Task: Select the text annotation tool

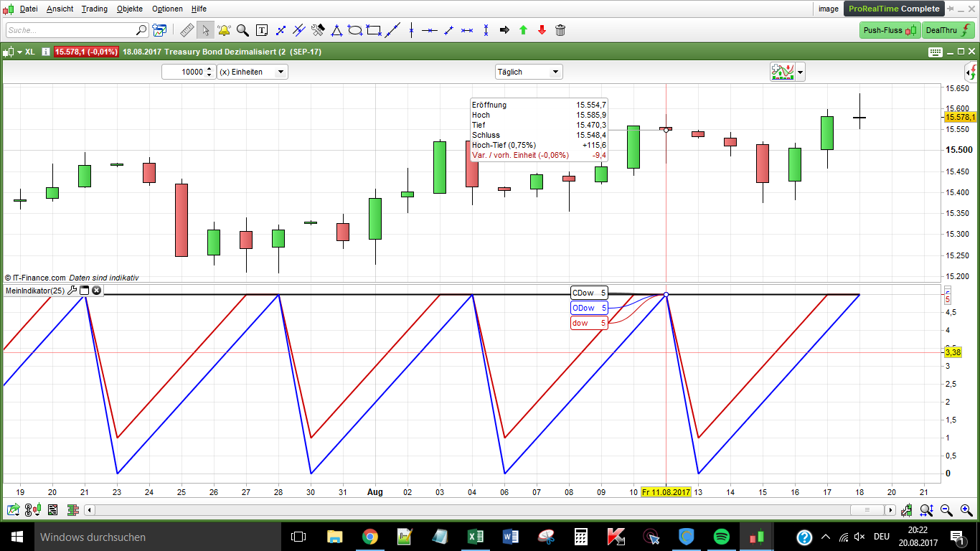Action: (x=262, y=30)
